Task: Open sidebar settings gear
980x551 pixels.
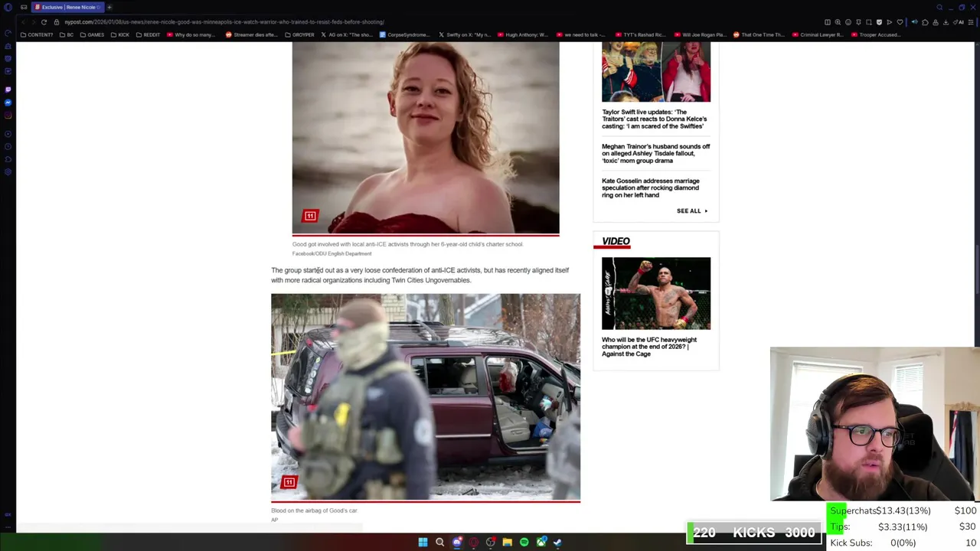Action: [x=8, y=171]
